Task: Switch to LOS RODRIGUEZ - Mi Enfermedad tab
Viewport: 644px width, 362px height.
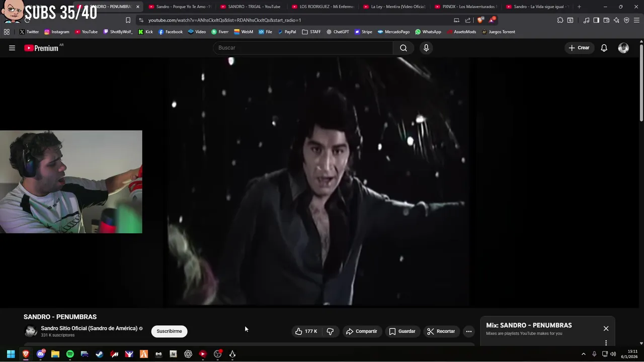Action: click(x=323, y=7)
